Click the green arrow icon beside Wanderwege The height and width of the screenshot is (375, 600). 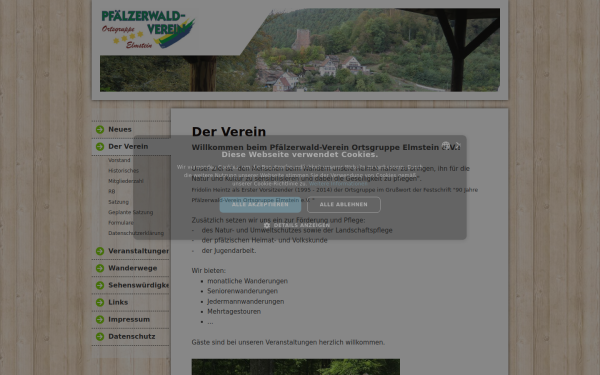click(100, 268)
